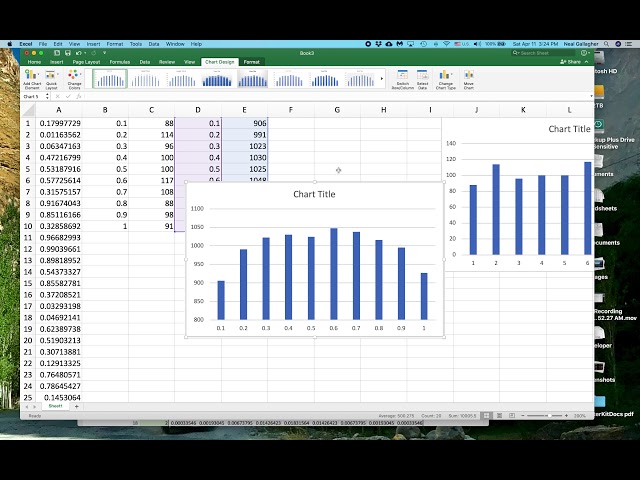Open the smiley feedback menu
Viewport: 640px width, 480px height.
(x=585, y=53)
